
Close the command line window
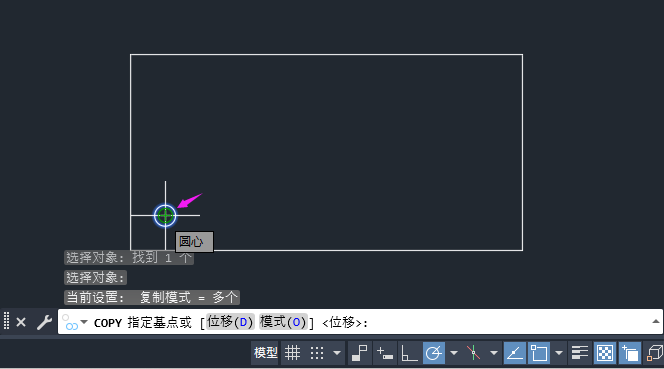21,322
